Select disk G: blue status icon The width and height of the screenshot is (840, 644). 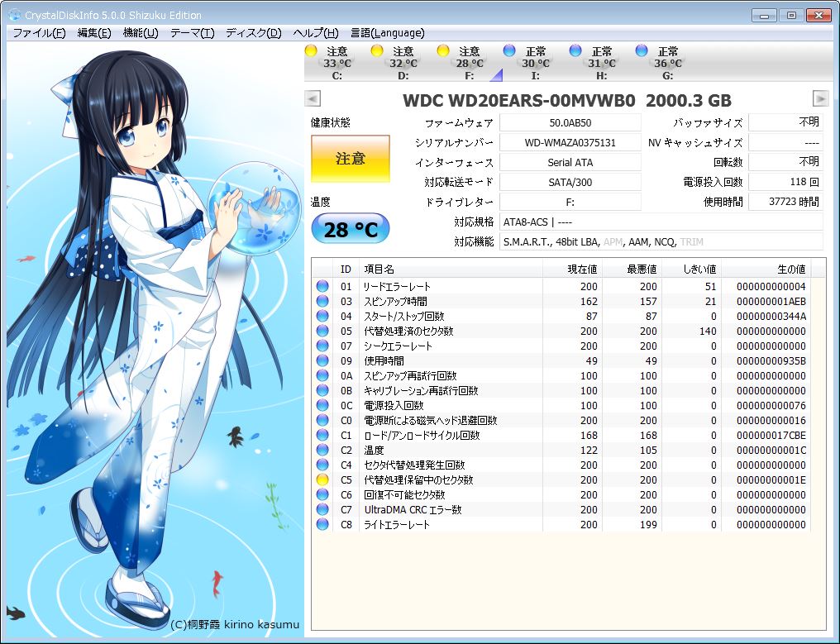642,51
